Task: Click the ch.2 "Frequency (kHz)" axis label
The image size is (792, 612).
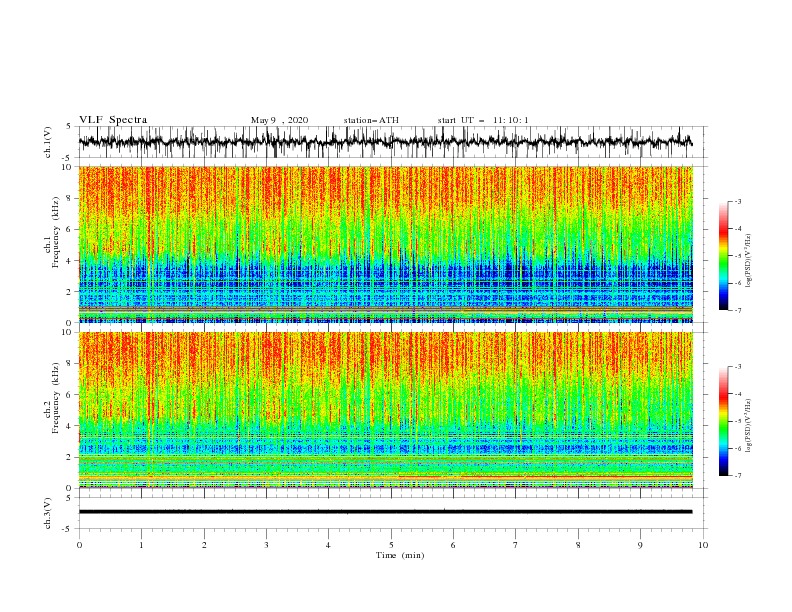Action: 56,398
